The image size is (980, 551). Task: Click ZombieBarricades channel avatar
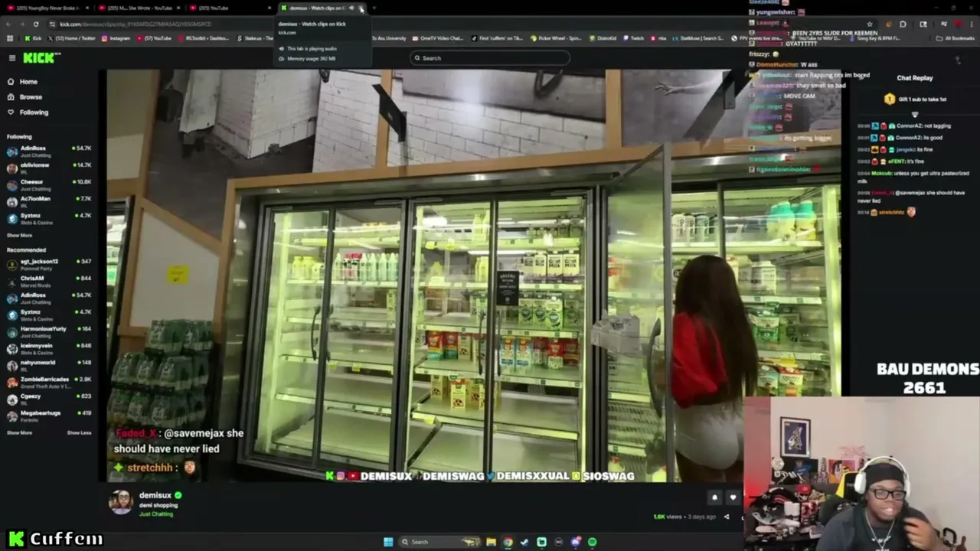pyautogui.click(x=12, y=382)
